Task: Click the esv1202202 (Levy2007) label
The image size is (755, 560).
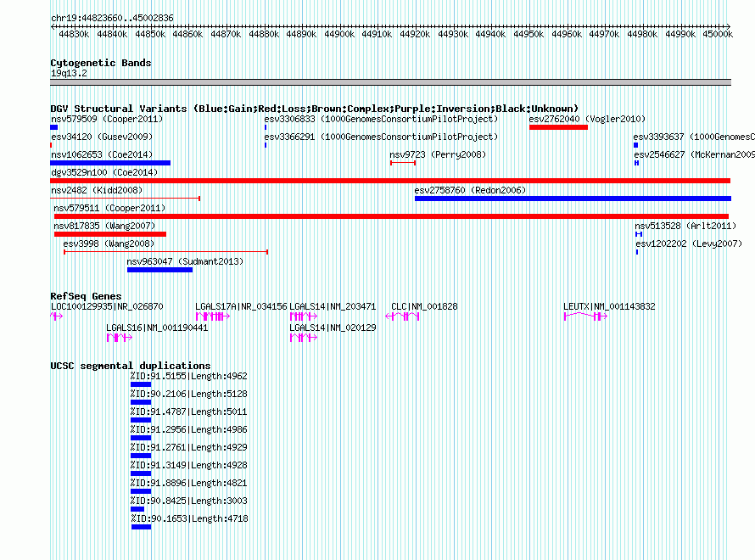Action: 689,244
